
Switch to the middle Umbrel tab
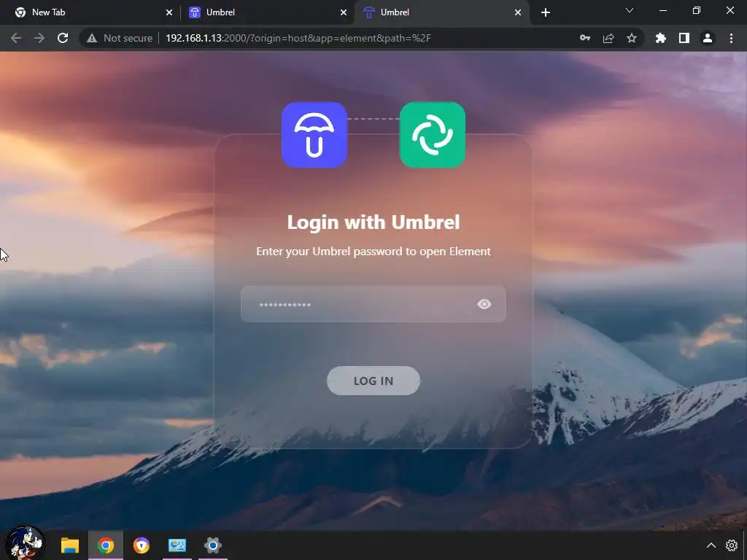[x=267, y=12]
